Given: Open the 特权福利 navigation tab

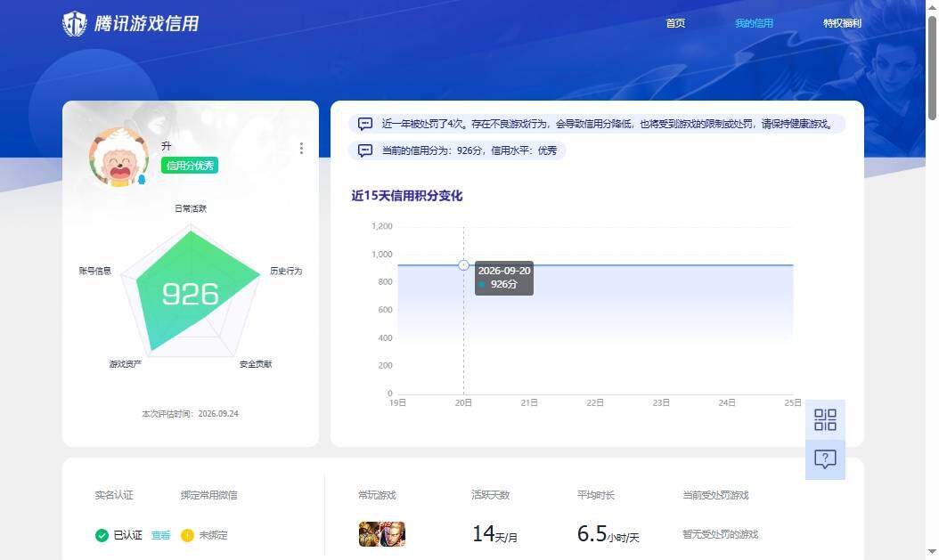Looking at the screenshot, I should tap(842, 23).
